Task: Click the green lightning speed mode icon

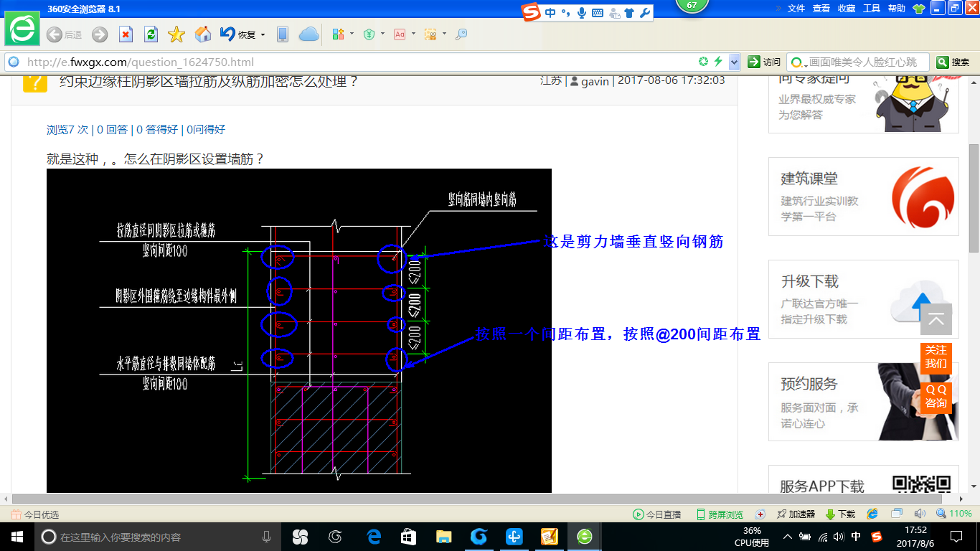Action: (717, 62)
